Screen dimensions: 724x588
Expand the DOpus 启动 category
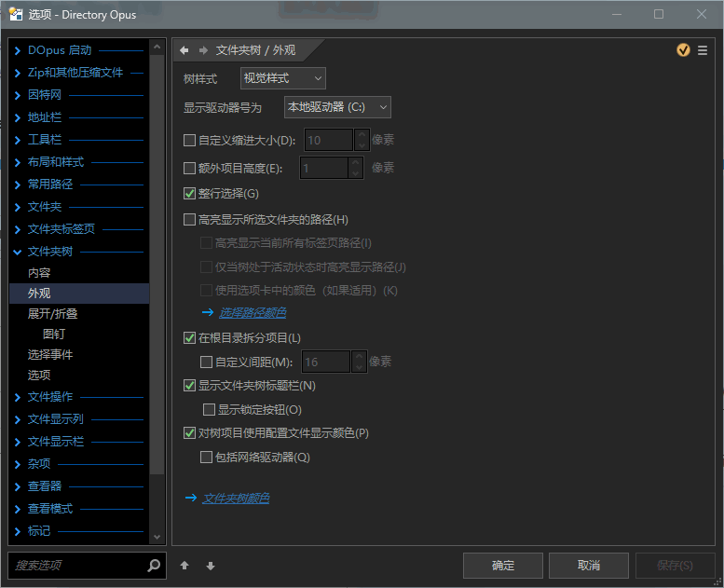coord(18,50)
